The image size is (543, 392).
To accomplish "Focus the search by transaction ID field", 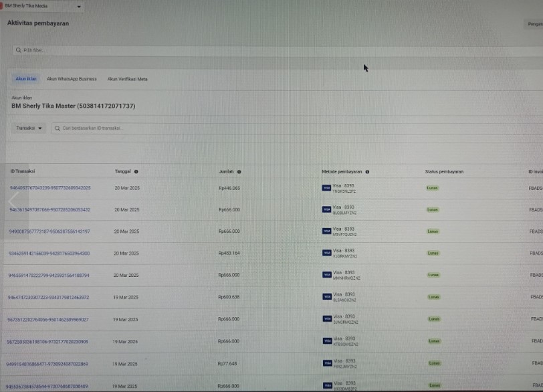I will point(201,128).
